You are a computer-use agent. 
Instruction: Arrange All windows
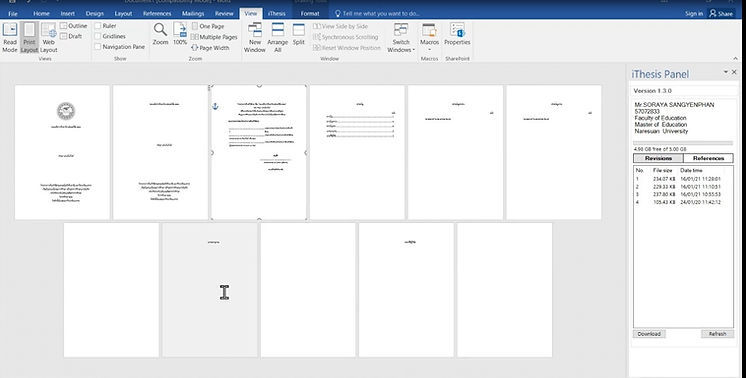(x=278, y=38)
